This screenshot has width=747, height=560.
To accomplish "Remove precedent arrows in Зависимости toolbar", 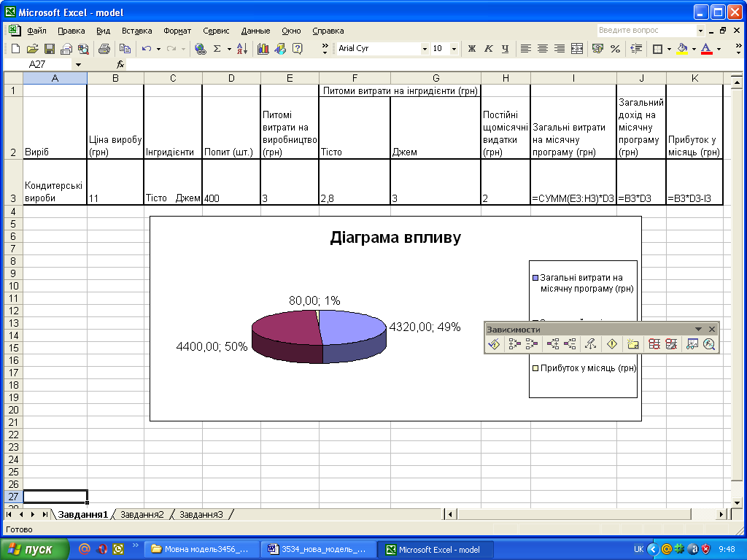I will tap(531, 344).
